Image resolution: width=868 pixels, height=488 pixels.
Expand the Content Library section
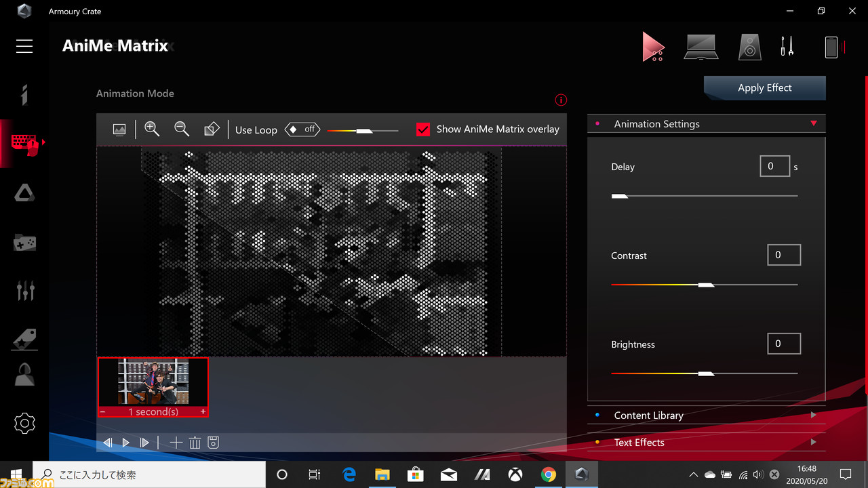pos(706,415)
